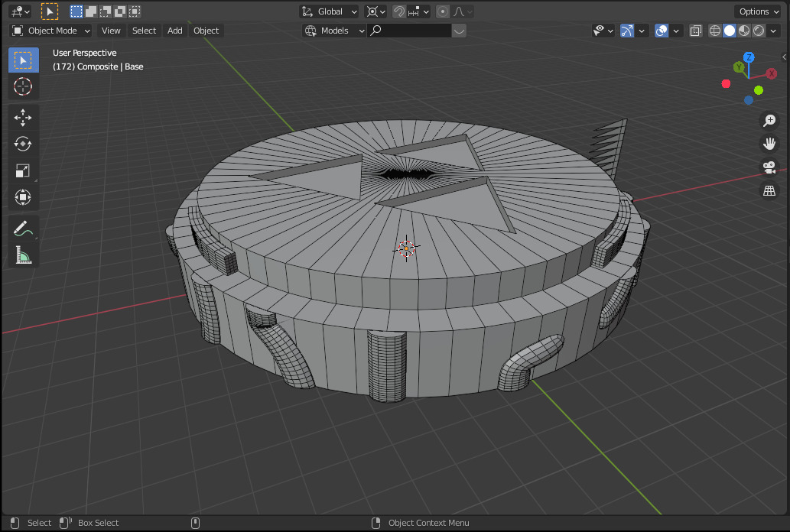
Task: Click the Y axis on navigation gizmo
Action: pos(739,67)
